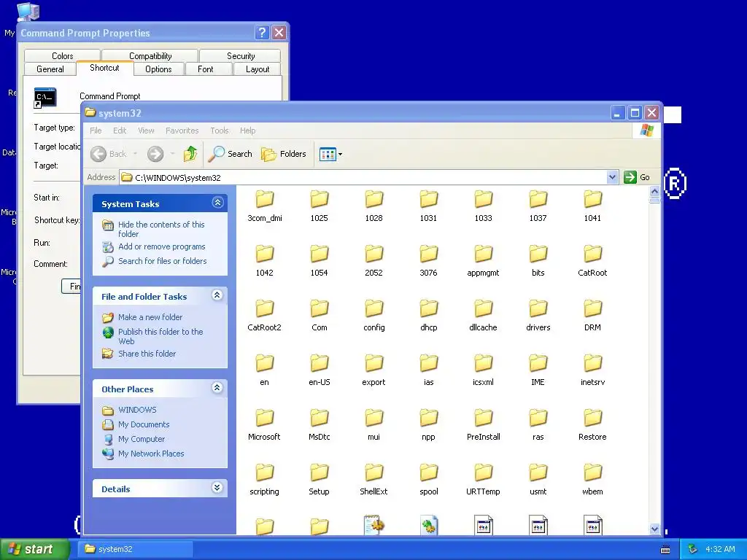The width and height of the screenshot is (747, 560).
Task: Click Hide the contents of this folder
Action: click(161, 229)
